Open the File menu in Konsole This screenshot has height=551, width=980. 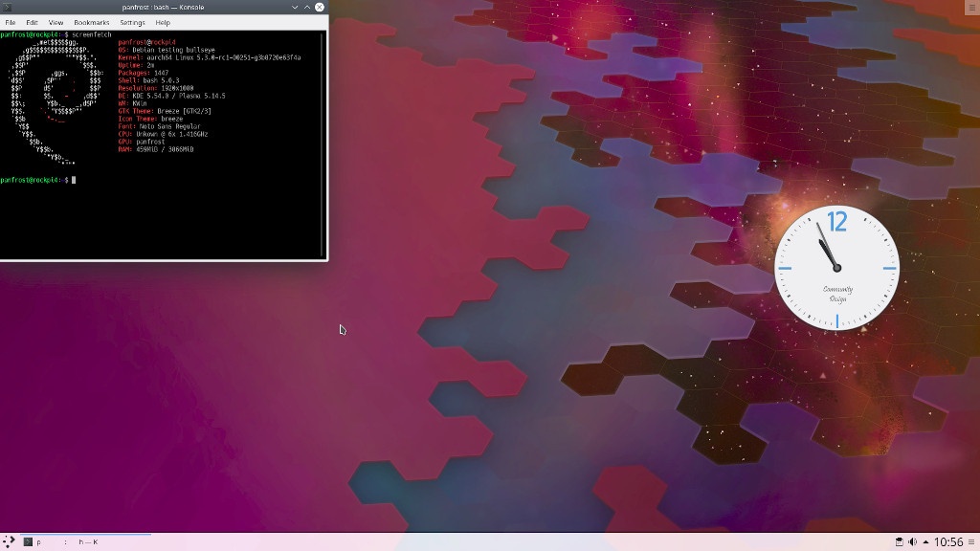coord(11,23)
